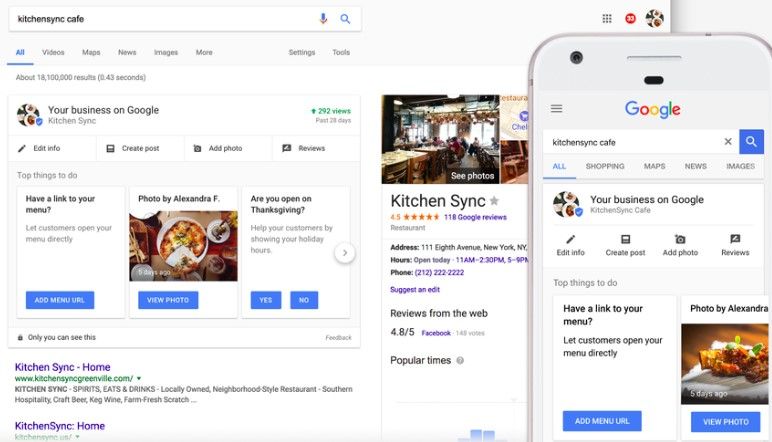Image resolution: width=772 pixels, height=442 pixels.
Task: Click the Kitchen Sync business logo on desktop
Action: click(x=29, y=115)
